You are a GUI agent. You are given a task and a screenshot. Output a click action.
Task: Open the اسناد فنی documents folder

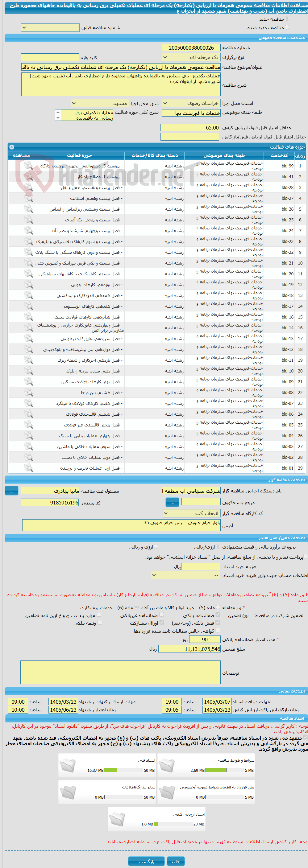pyautogui.click(x=68, y=765)
